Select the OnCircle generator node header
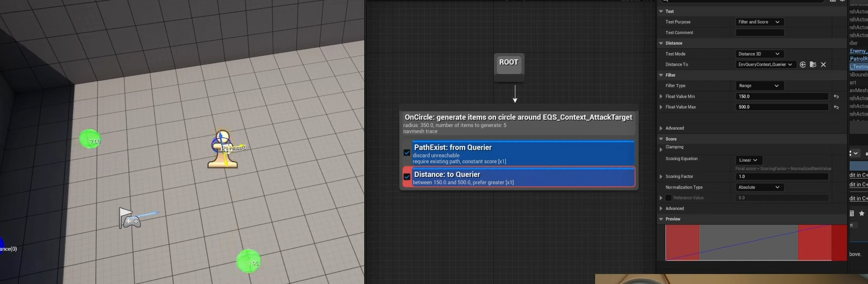The width and height of the screenshot is (868, 284). [518, 118]
